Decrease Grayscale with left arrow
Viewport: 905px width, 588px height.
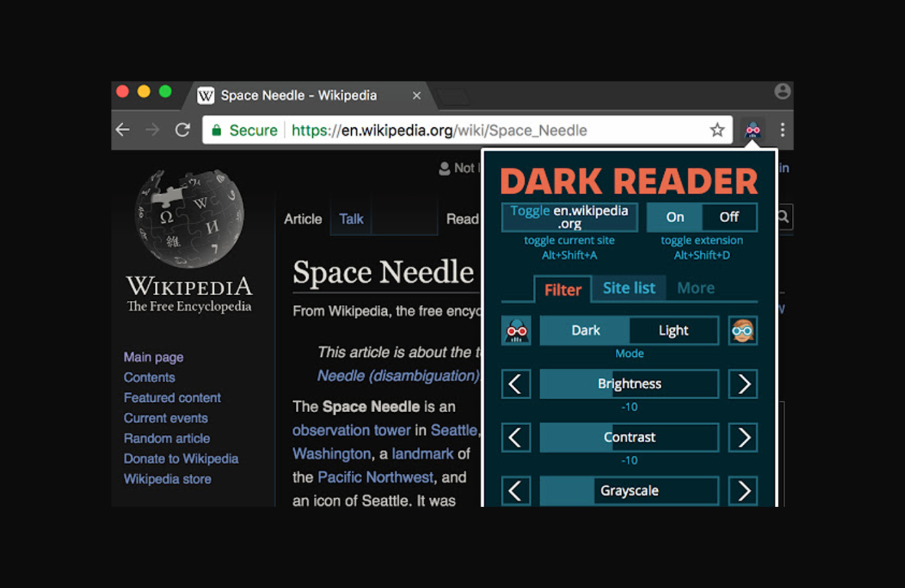(x=516, y=491)
